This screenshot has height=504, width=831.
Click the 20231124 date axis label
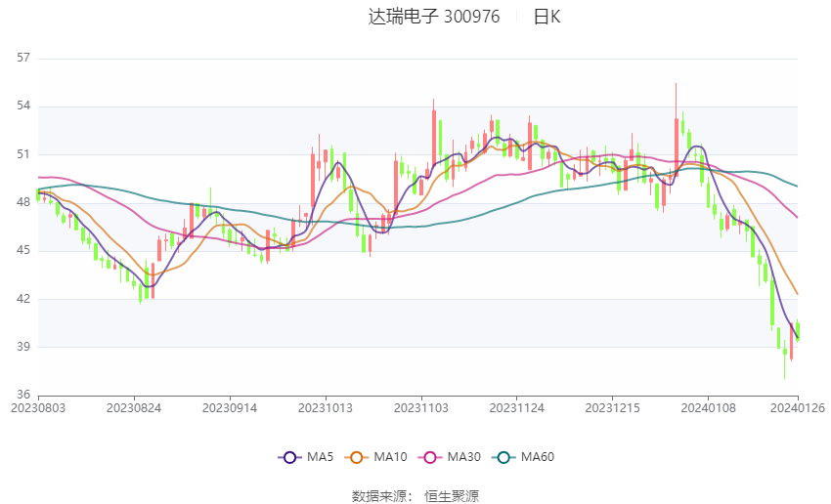[517, 408]
